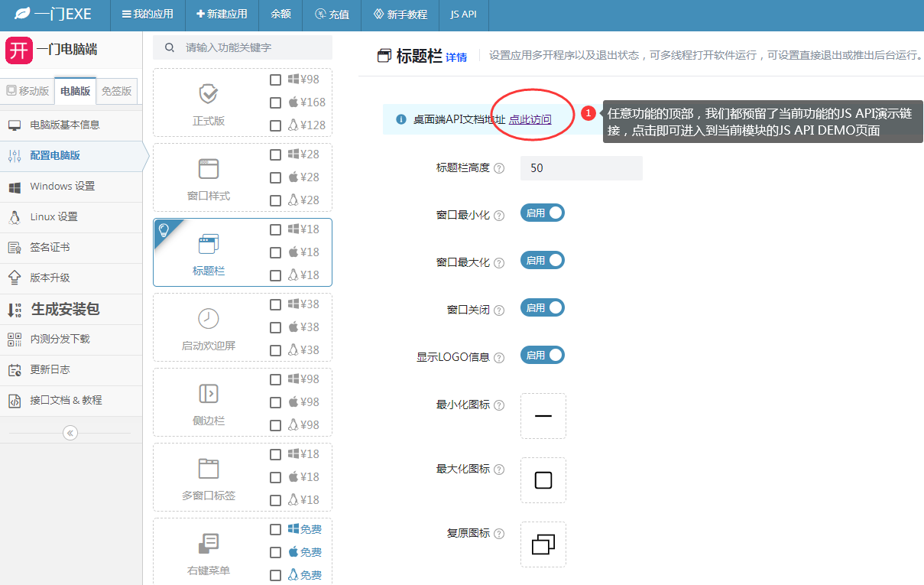Viewport: 924px width, 585px height.
Task: Click the 一门EXE leaf logo icon
Action: (24, 14)
